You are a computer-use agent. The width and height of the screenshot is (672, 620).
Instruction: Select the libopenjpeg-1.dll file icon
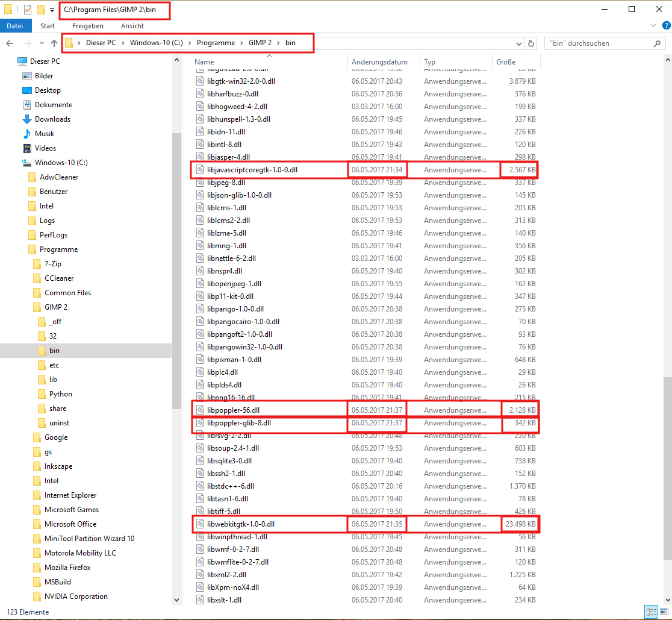coord(200,284)
